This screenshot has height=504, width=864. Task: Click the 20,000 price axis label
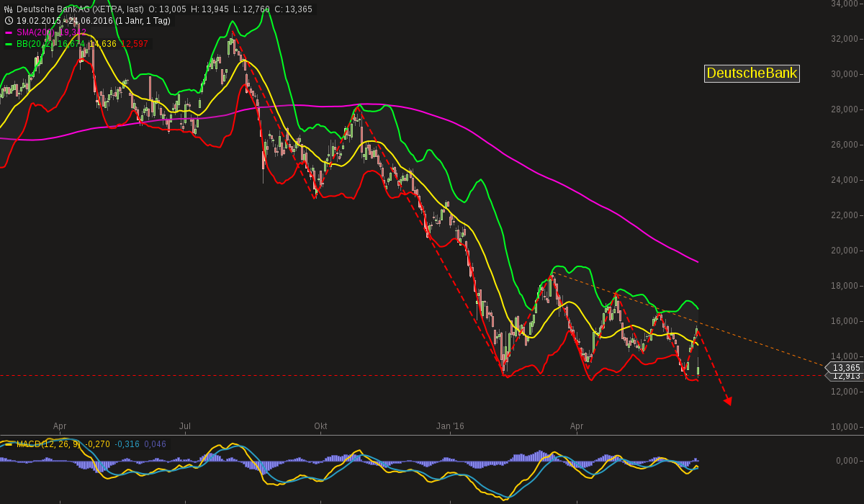click(x=845, y=250)
